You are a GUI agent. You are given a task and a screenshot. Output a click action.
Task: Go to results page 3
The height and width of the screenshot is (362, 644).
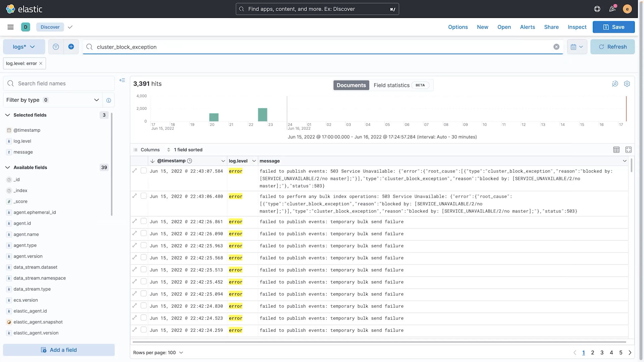click(602, 352)
